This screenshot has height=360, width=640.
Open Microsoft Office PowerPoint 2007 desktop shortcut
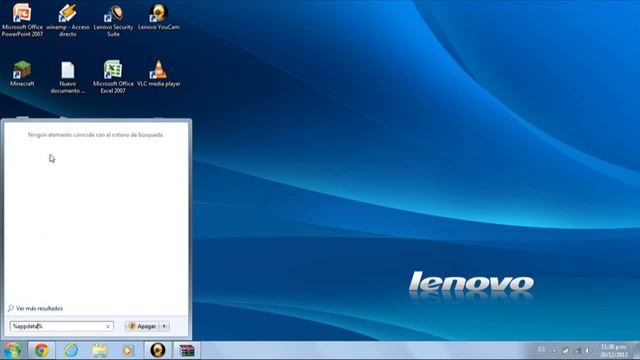(x=22, y=20)
